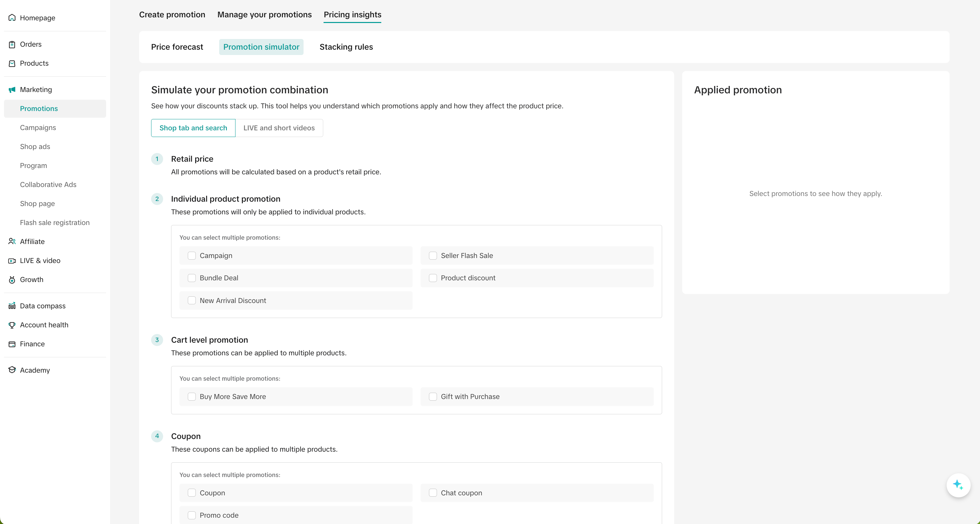The image size is (980, 524).
Task: Open Affiliate via people icon
Action: (12, 241)
